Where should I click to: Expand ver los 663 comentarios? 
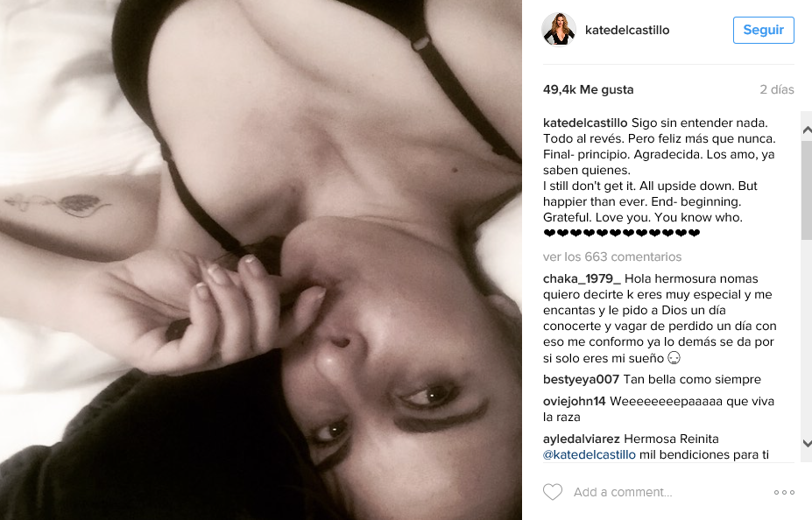point(612,256)
